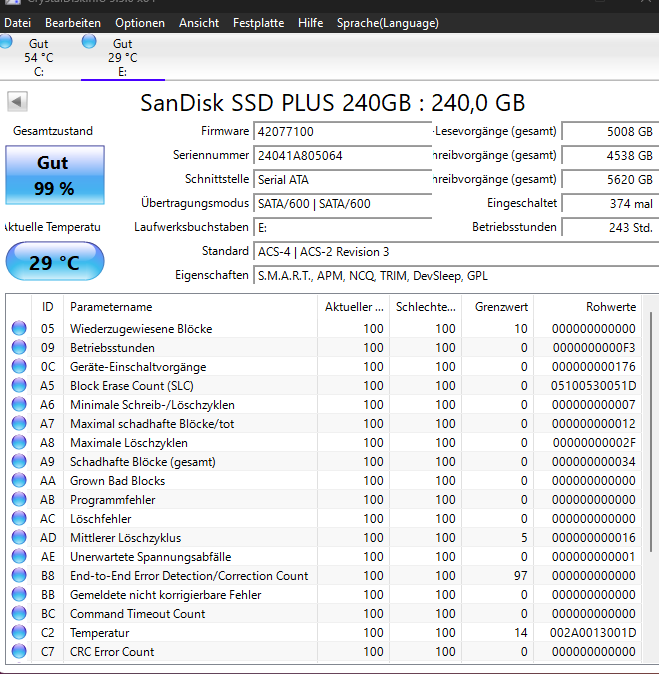Click status orb for CRC Error Count row
Viewport: 659px width, 674px height.
tap(19, 651)
